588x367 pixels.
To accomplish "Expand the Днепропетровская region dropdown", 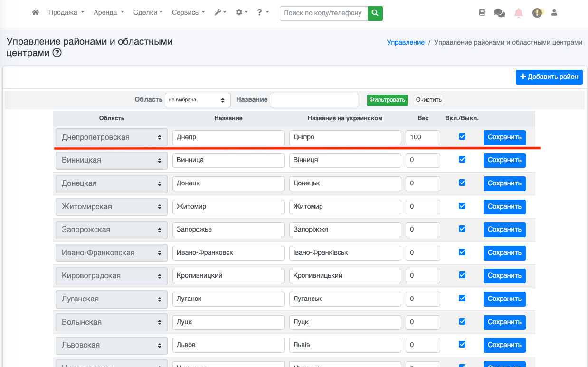I will click(x=112, y=137).
